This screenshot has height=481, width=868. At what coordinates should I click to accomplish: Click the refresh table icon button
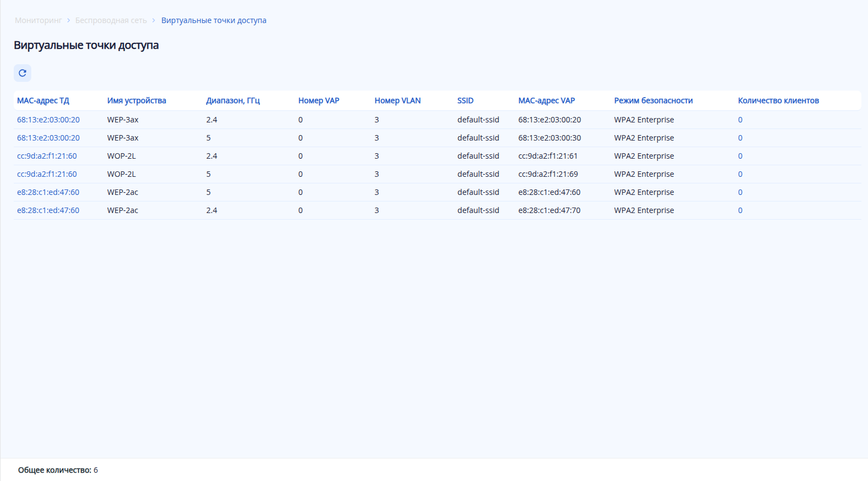click(22, 73)
